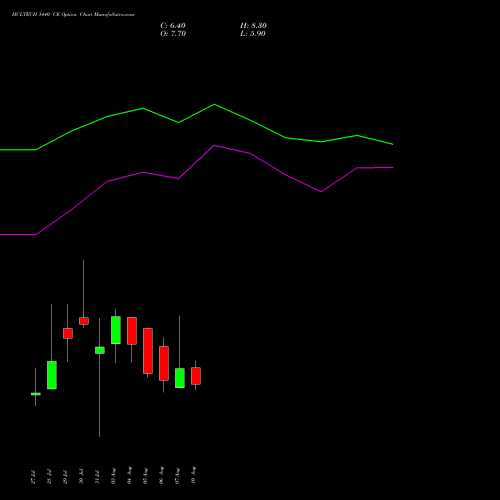This screenshot has height=500, width=500.
Task: Click the red candlestick for 05 Aug
Action: (x=148, y=351)
